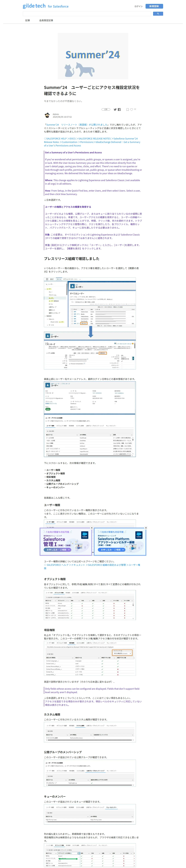Open the 項目権限 table screenshot
Screen dimensions: 186x868
pos(90,658)
